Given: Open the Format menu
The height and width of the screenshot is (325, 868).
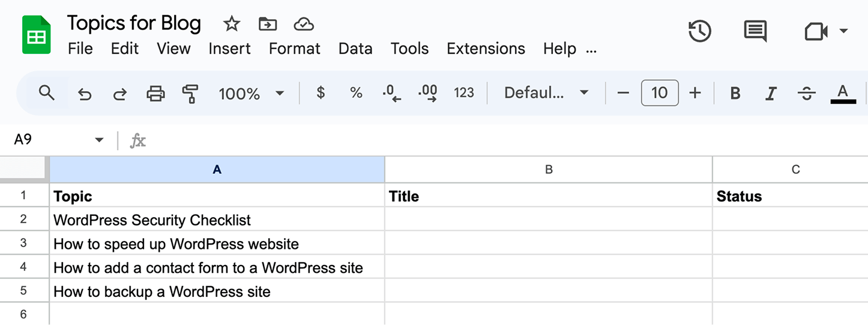Looking at the screenshot, I should coord(295,49).
